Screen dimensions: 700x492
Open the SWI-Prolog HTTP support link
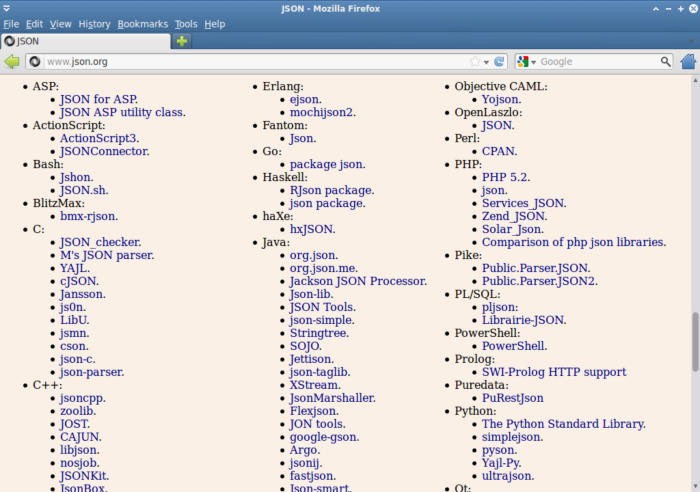(x=554, y=372)
